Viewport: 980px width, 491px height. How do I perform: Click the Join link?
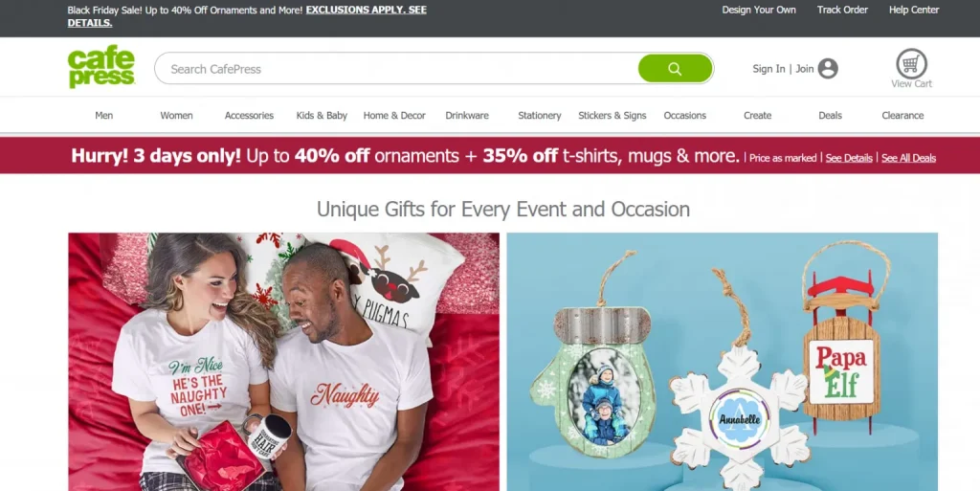click(804, 69)
